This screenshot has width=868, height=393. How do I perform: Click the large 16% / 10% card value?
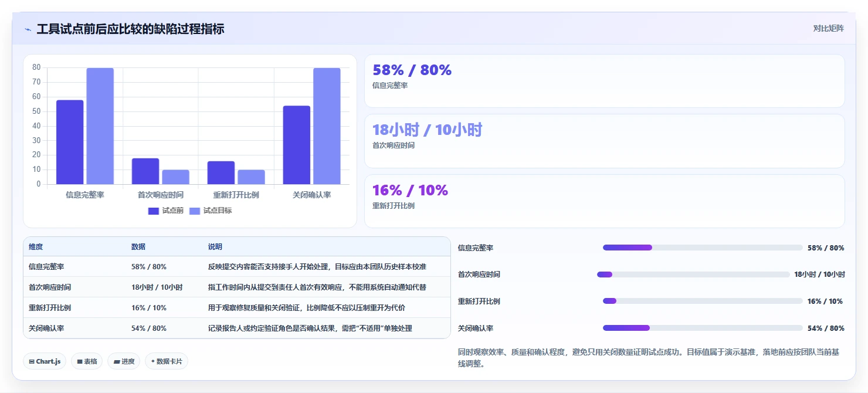pyautogui.click(x=411, y=191)
